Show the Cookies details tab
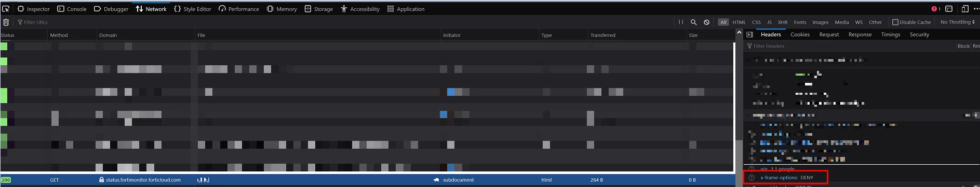Image resolution: width=980 pixels, height=187 pixels. tap(800, 35)
